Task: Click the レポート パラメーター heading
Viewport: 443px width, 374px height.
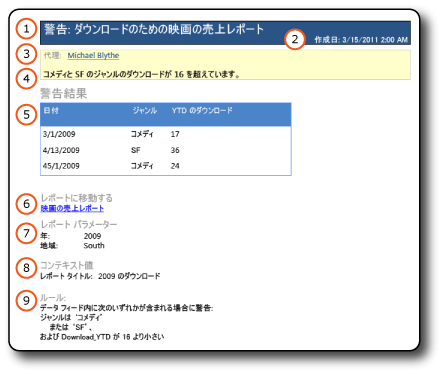Action: [79, 224]
